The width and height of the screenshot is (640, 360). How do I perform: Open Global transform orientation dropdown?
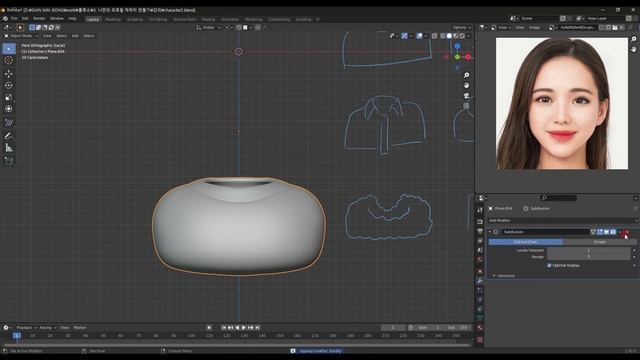point(208,27)
